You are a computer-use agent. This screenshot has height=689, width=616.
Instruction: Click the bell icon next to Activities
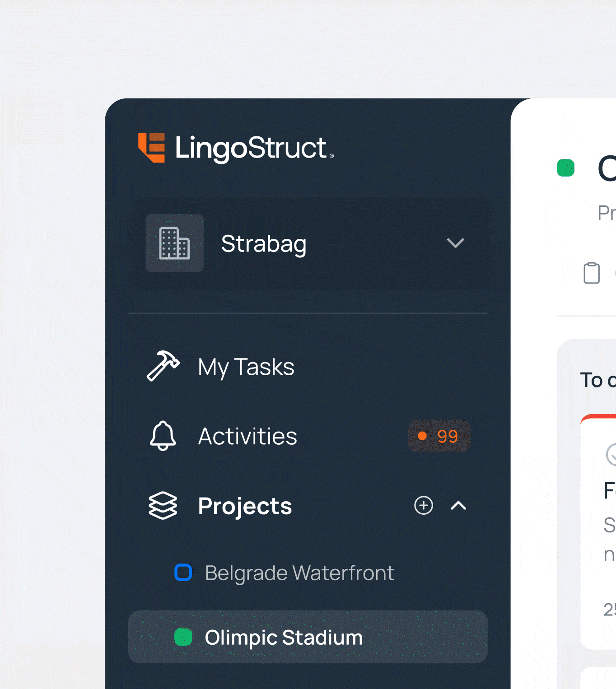coord(163,436)
